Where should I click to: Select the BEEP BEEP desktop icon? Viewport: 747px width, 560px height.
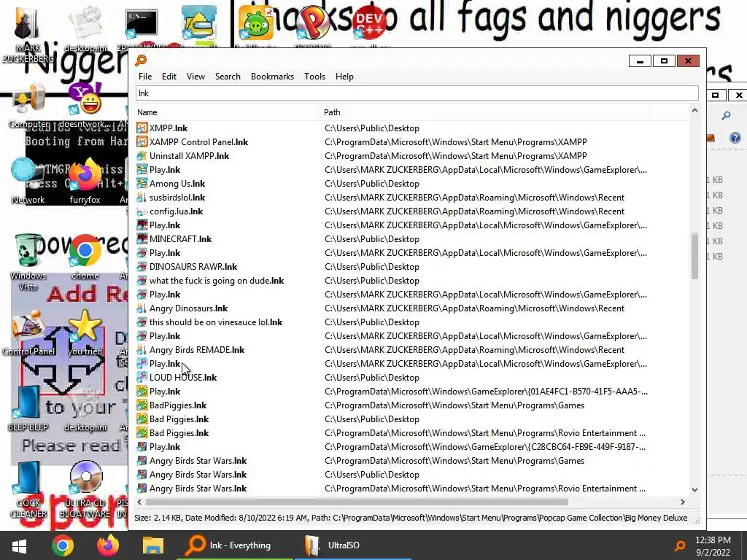pos(28,408)
